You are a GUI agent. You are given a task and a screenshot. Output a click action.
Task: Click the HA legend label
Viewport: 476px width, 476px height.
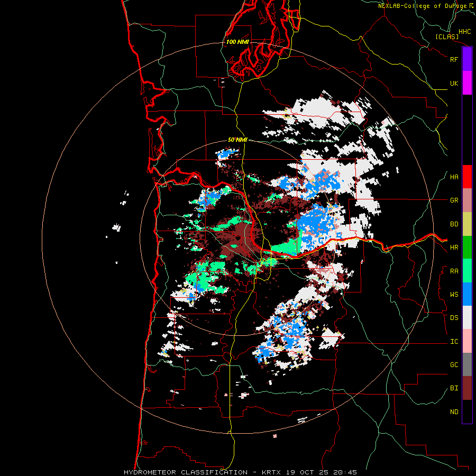pos(454,177)
